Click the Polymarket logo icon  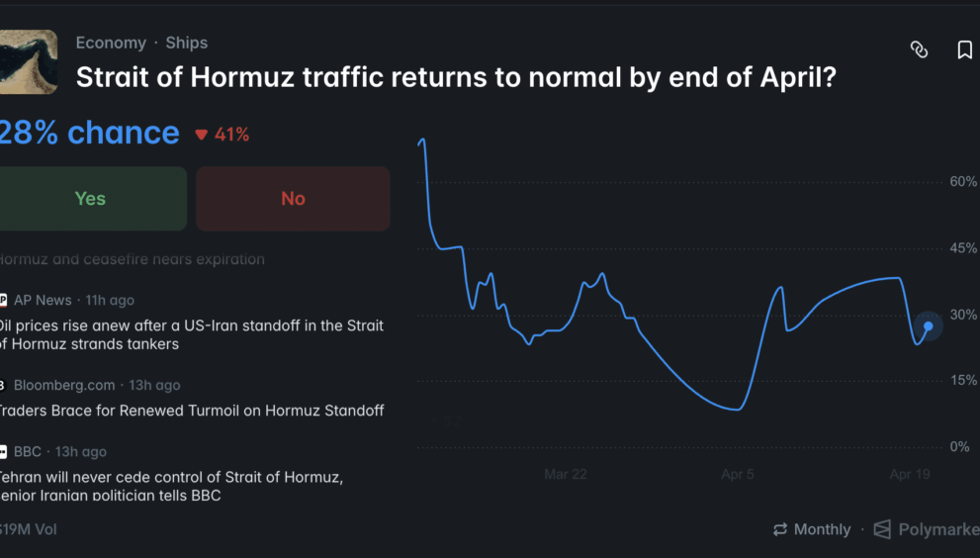[882, 529]
